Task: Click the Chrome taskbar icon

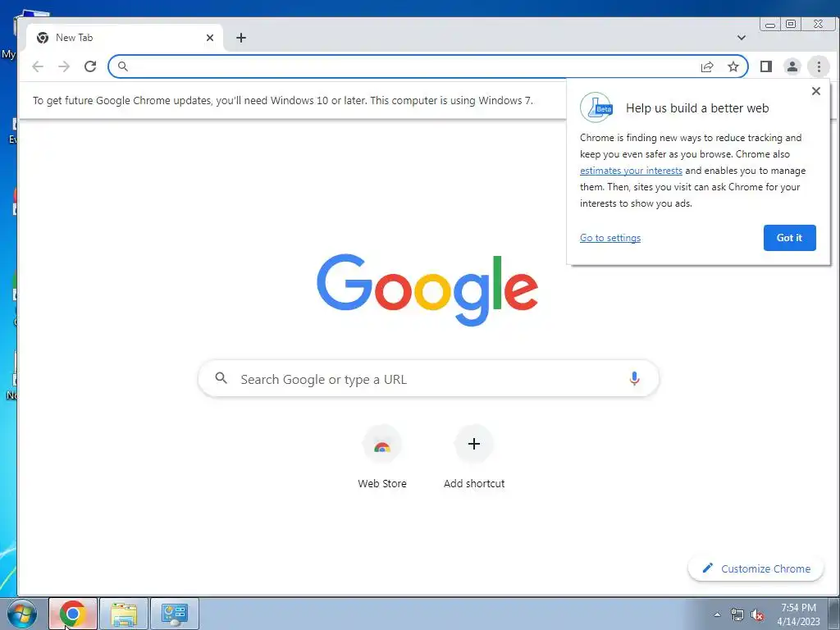Action: pyautogui.click(x=73, y=614)
